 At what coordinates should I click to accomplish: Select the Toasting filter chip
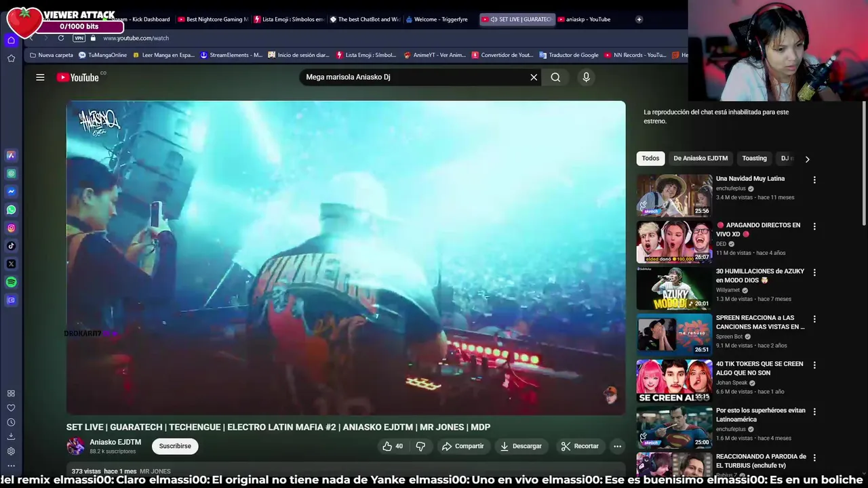754,159
